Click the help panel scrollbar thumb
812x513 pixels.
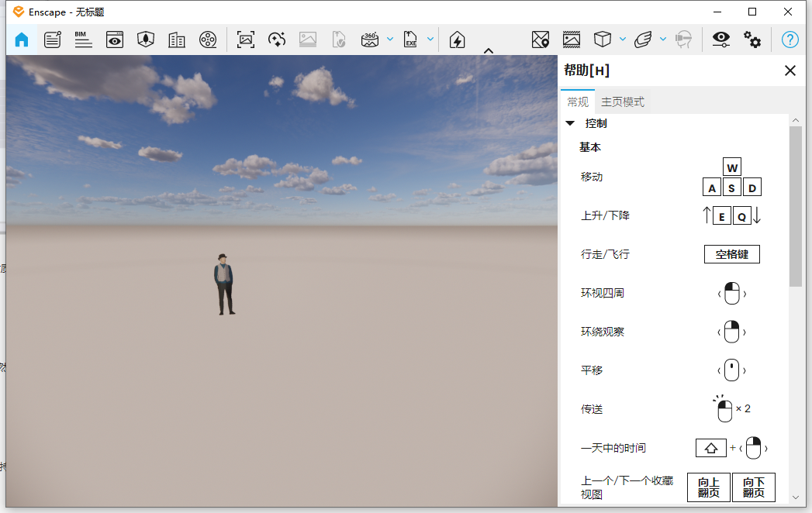point(796,206)
